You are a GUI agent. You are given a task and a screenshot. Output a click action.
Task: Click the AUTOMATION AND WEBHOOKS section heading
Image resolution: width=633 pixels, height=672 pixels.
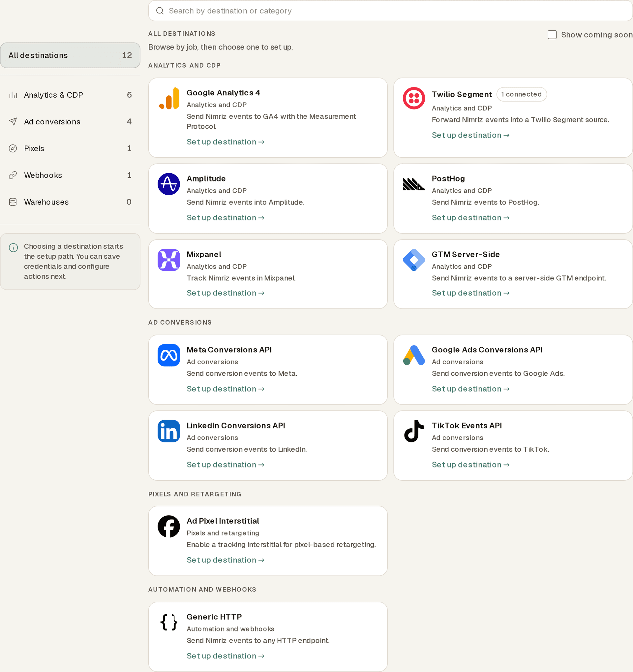click(x=202, y=589)
